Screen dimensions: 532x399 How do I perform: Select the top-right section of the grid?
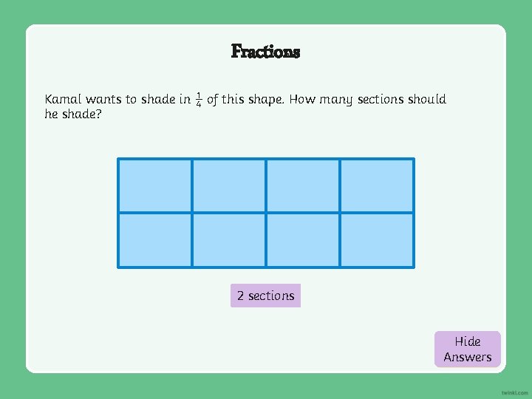click(x=377, y=185)
